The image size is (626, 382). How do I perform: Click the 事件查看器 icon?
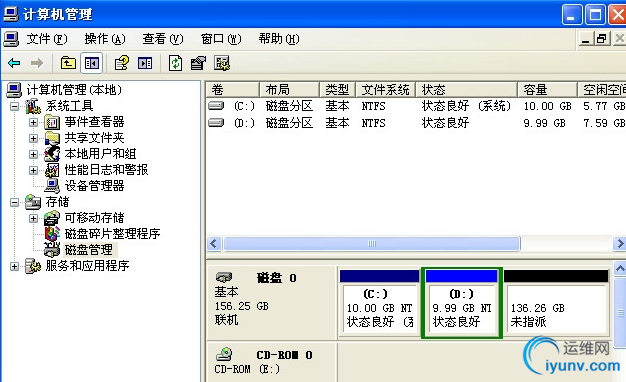pos(52,122)
